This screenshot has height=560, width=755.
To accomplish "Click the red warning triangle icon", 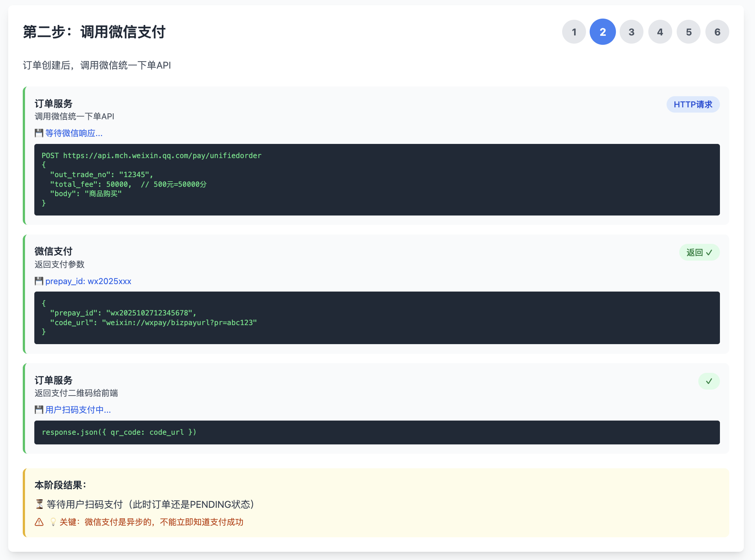I will (x=39, y=522).
